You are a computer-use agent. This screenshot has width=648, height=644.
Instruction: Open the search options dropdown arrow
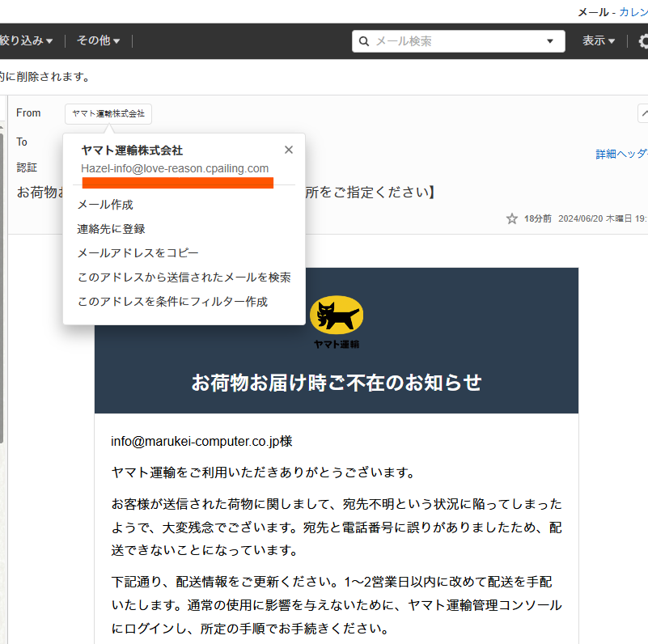(549, 40)
